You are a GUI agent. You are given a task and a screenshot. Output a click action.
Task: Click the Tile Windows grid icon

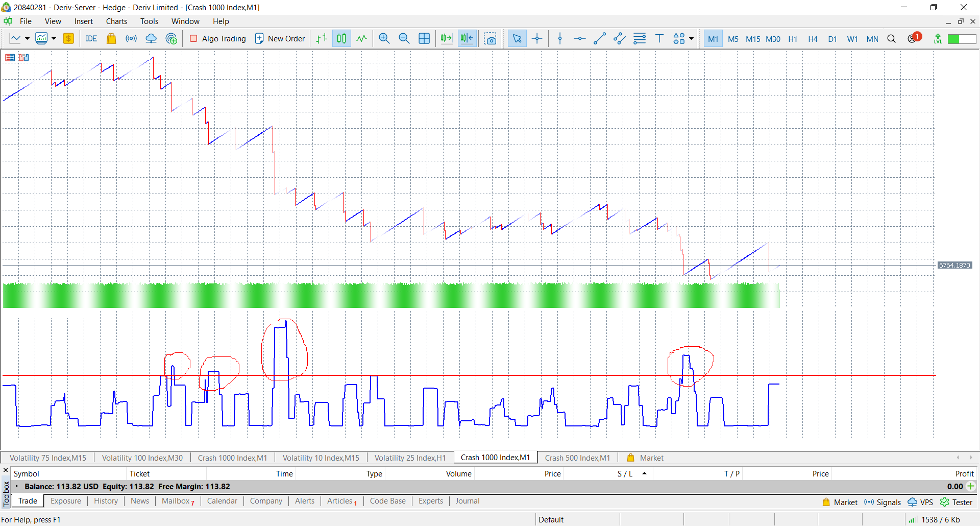pos(424,39)
